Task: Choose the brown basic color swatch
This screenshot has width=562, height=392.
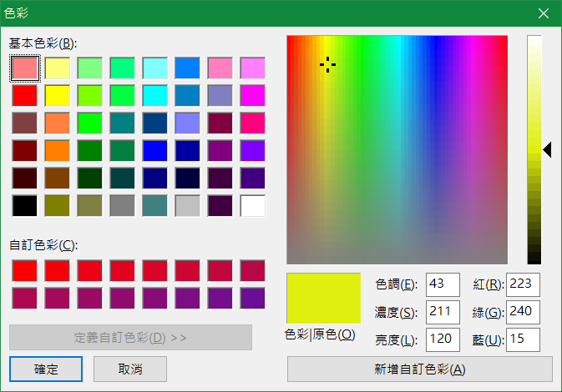Action: pos(58,178)
